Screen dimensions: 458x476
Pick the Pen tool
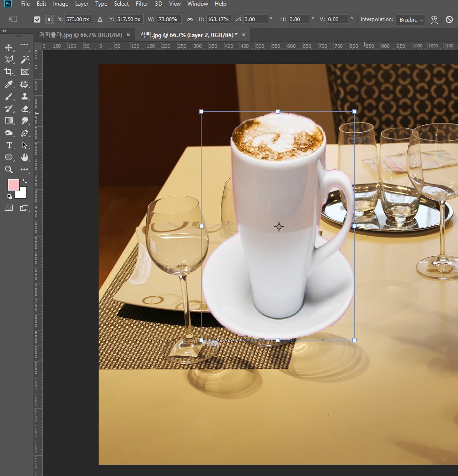coord(25,133)
